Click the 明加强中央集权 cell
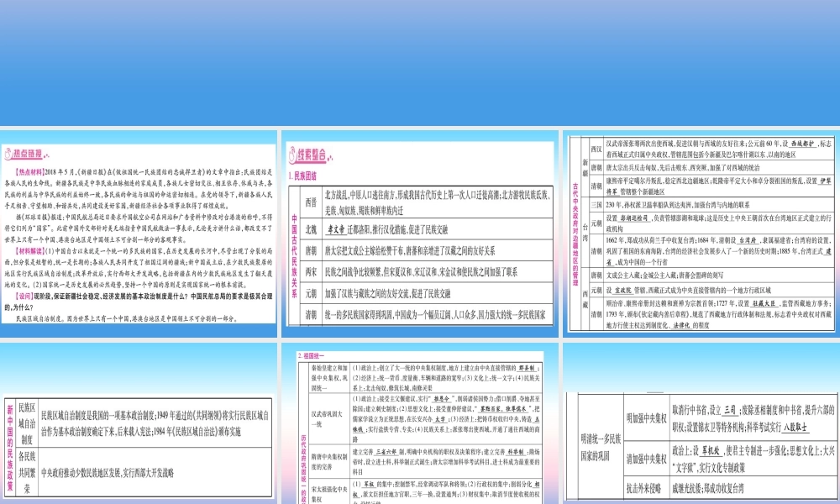This screenshot has width=840, height=504. point(647,418)
